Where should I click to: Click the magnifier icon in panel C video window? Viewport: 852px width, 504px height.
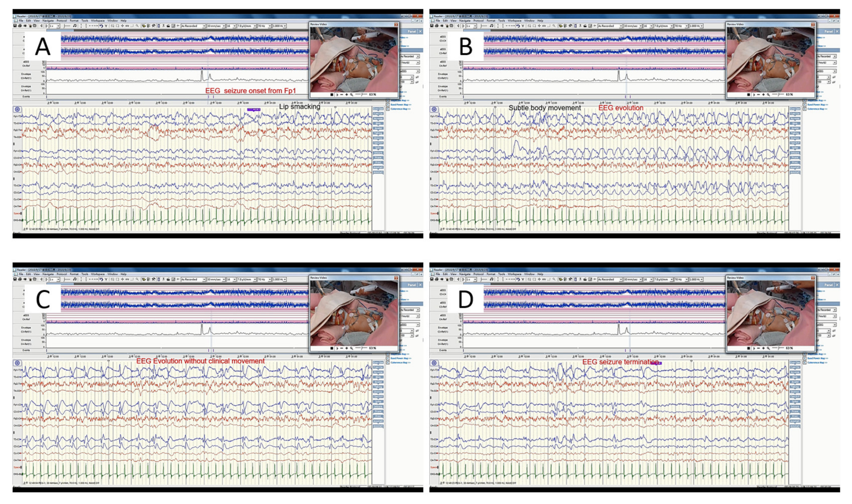pyautogui.click(x=351, y=348)
